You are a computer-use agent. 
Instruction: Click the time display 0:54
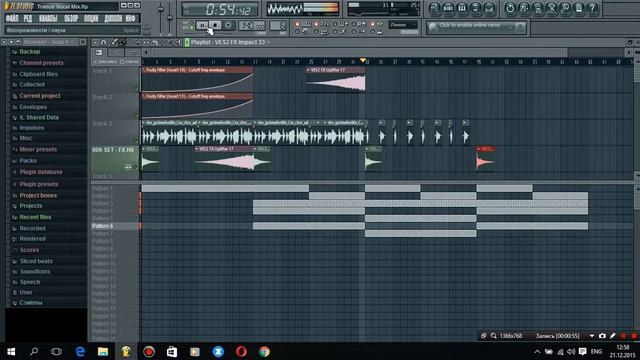point(220,9)
